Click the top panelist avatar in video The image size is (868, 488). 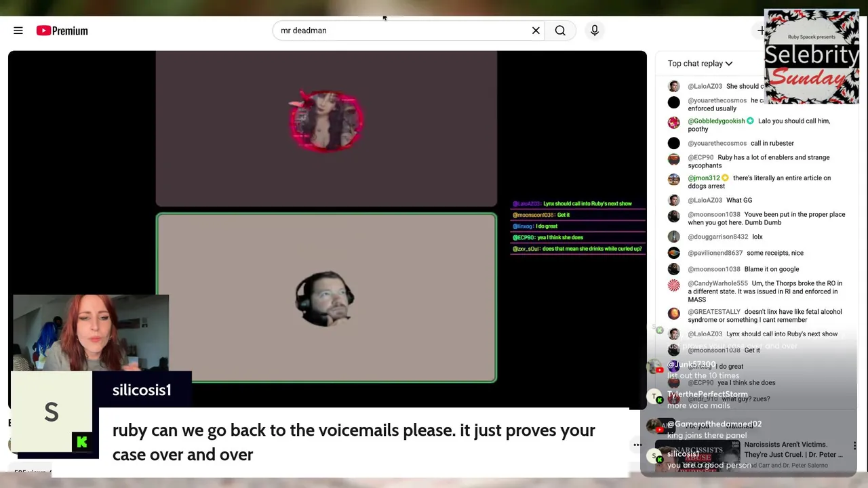pos(326,121)
